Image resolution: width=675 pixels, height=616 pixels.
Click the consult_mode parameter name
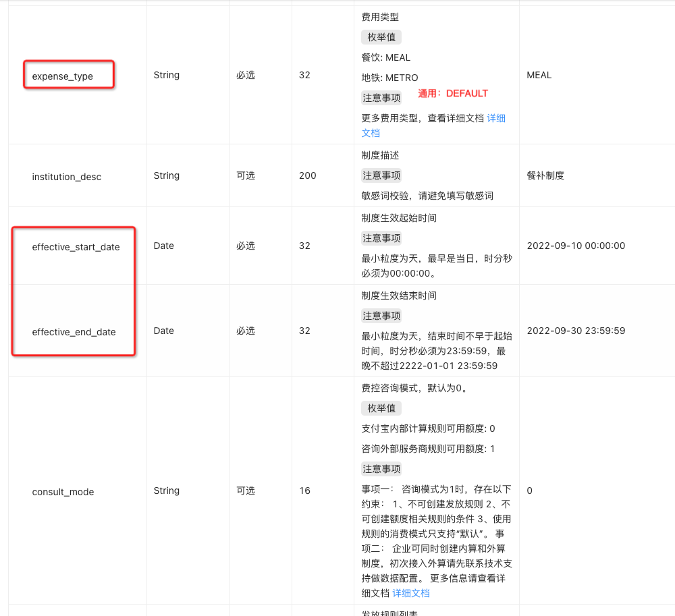[63, 492]
